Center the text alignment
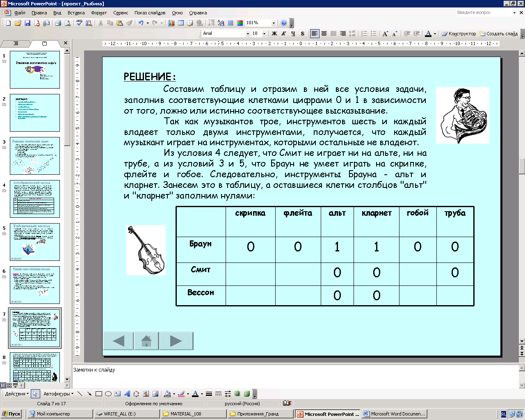525x420 pixels. (x=324, y=34)
